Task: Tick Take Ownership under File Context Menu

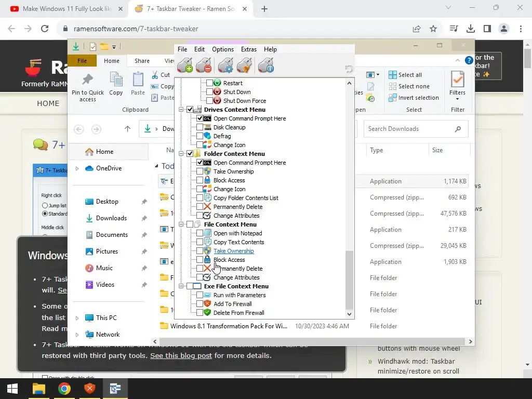Action: pos(199,251)
